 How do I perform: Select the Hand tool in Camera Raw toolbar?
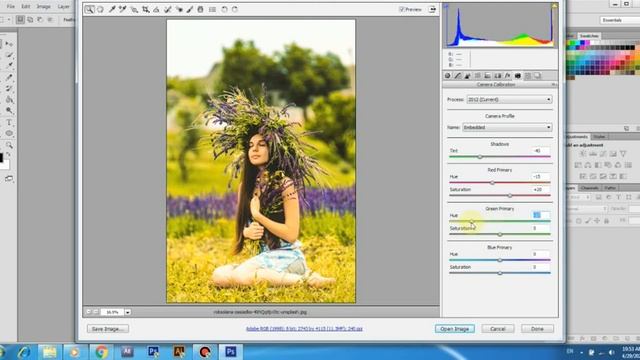coord(100,9)
